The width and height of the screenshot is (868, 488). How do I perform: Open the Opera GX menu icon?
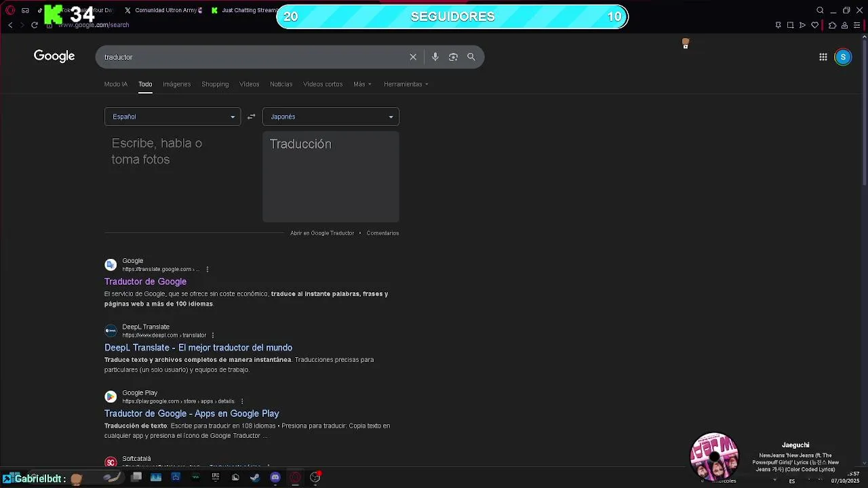9,10
